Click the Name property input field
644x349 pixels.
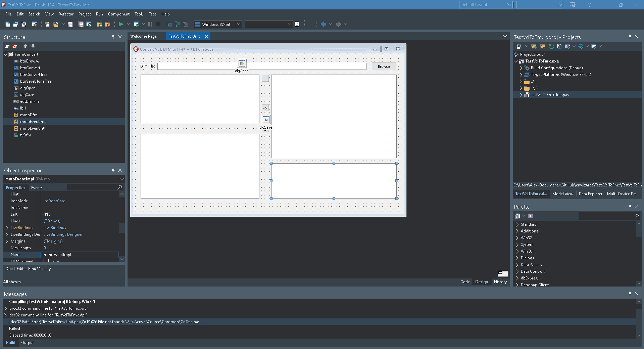[x=80, y=255]
